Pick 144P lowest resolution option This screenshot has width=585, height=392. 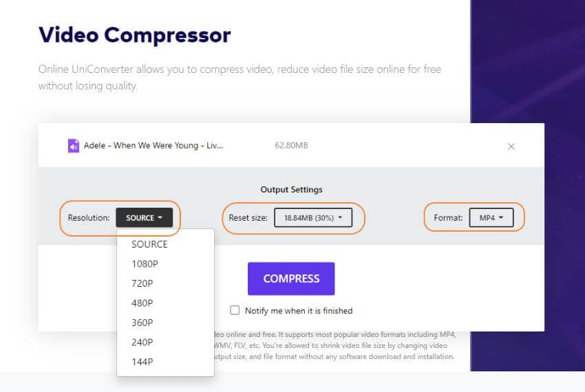[x=142, y=362]
